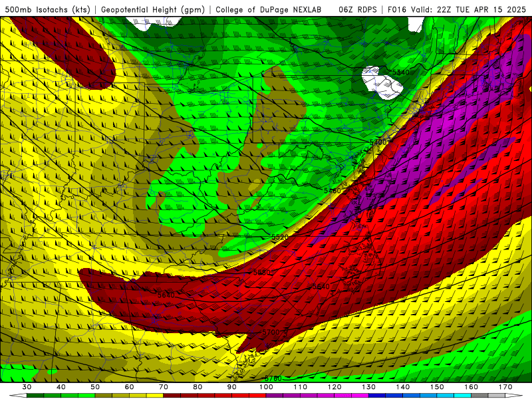Click the '90' value on the color scale
532x399 pixels.
pyautogui.click(x=232, y=387)
